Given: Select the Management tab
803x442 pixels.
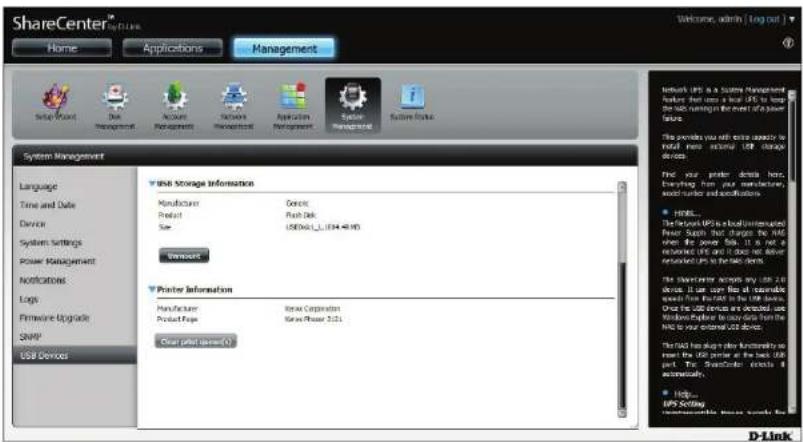Looking at the screenshot, I should (x=284, y=49).
